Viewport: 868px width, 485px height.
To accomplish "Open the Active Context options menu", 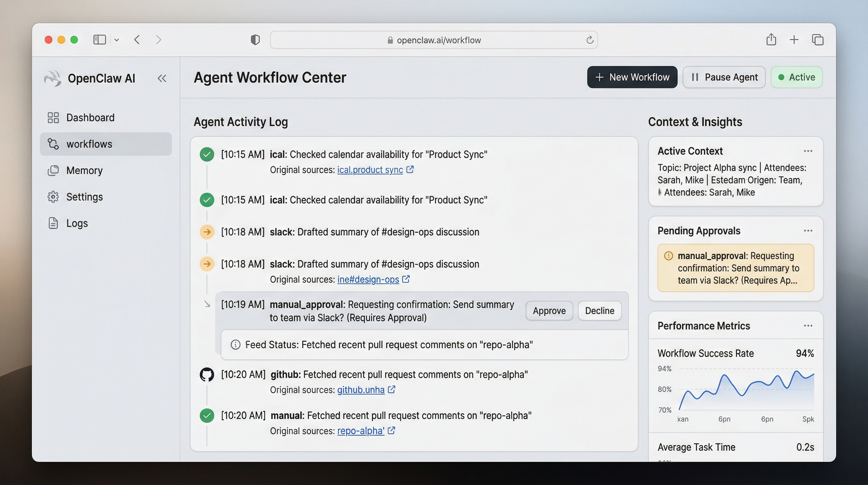I will [x=808, y=151].
